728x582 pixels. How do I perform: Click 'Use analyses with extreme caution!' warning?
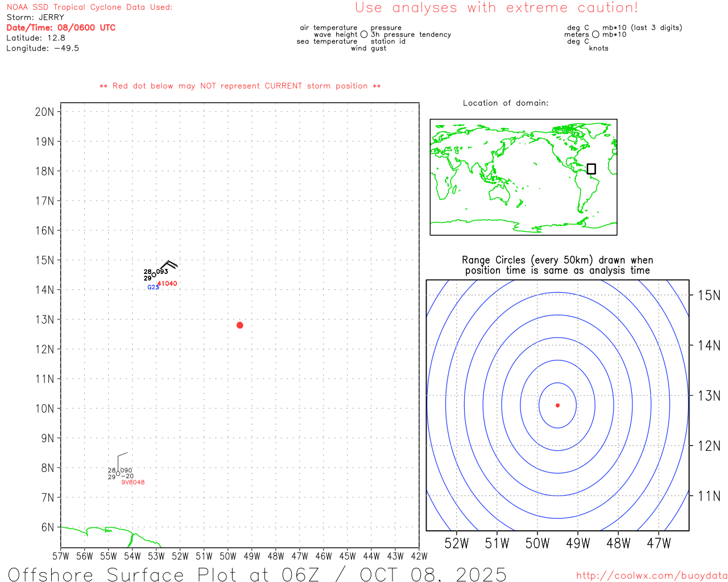(497, 7)
